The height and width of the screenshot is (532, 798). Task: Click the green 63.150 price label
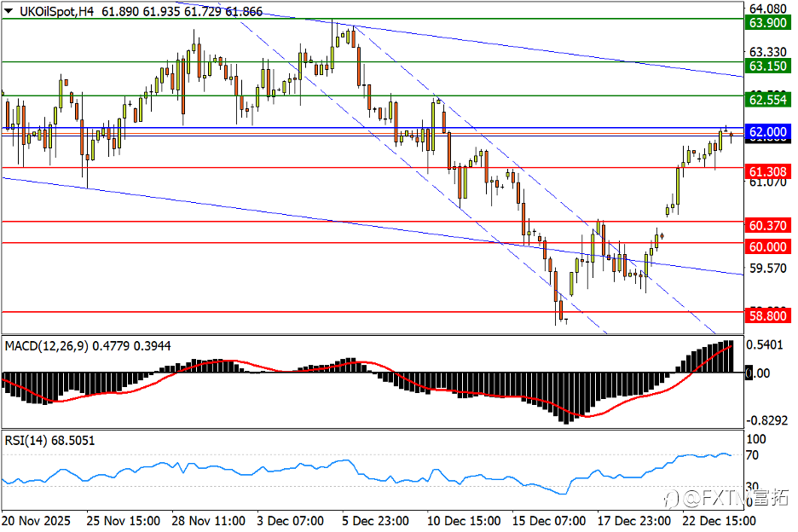pos(768,66)
